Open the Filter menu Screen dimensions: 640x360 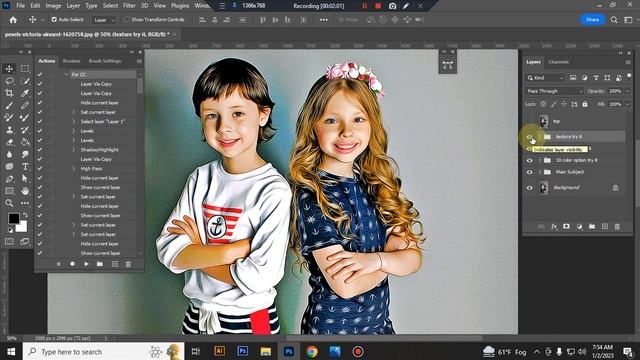pyautogui.click(x=129, y=6)
